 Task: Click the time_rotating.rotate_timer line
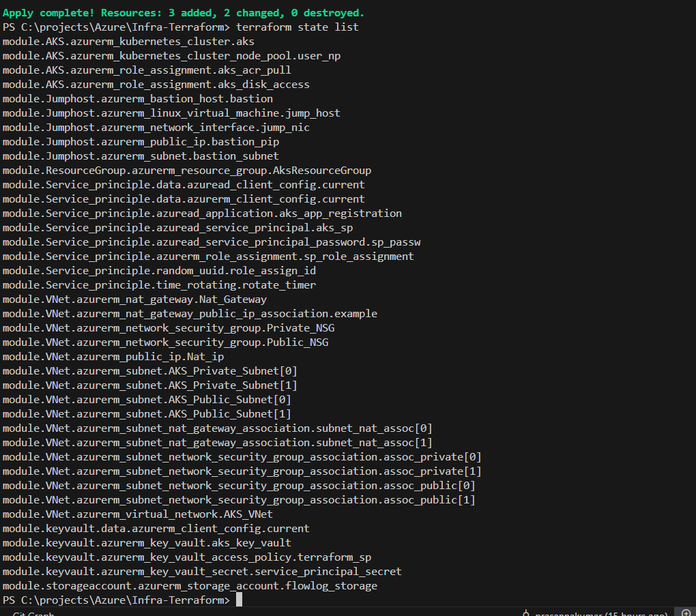point(159,285)
